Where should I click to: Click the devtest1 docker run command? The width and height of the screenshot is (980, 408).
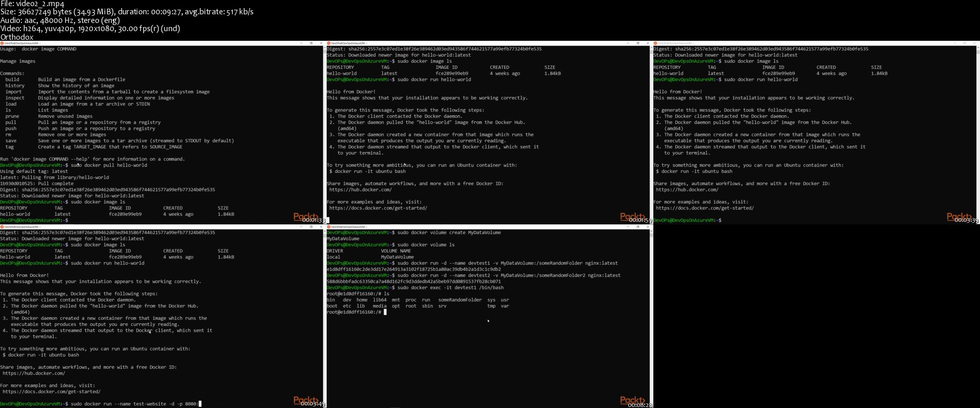(507, 263)
